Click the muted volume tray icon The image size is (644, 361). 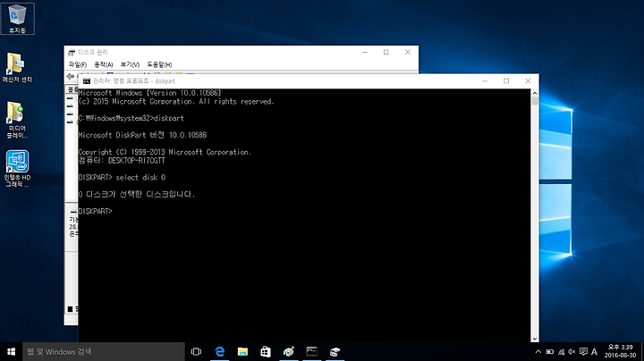572,351
